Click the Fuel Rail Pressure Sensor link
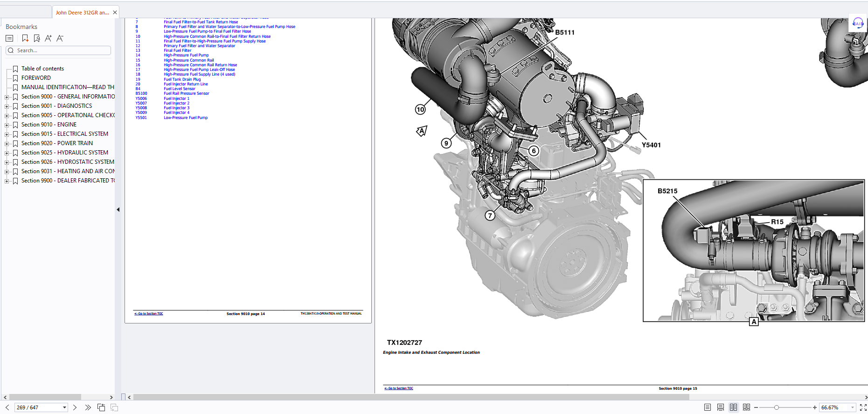 [x=186, y=93]
